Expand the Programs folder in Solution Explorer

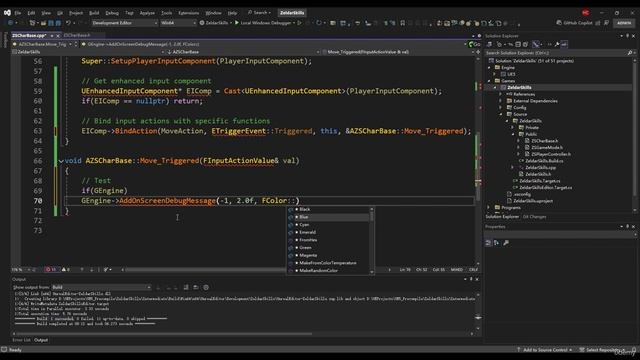(x=489, y=208)
